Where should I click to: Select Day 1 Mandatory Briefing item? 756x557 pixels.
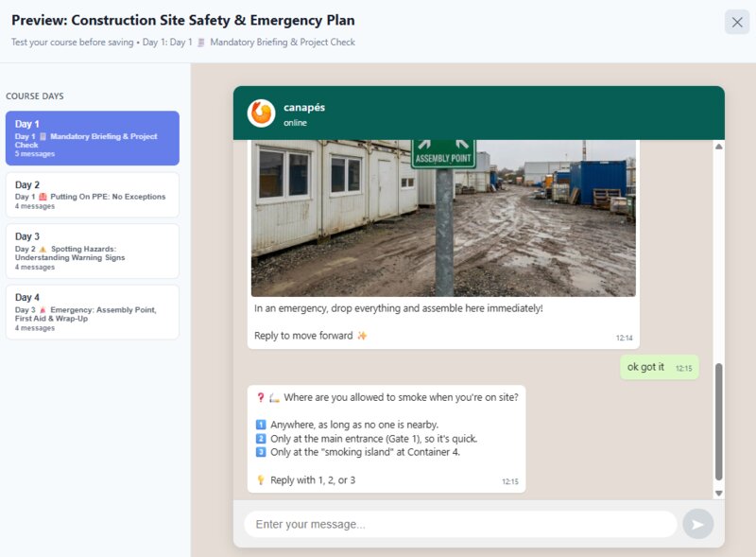tap(92, 138)
